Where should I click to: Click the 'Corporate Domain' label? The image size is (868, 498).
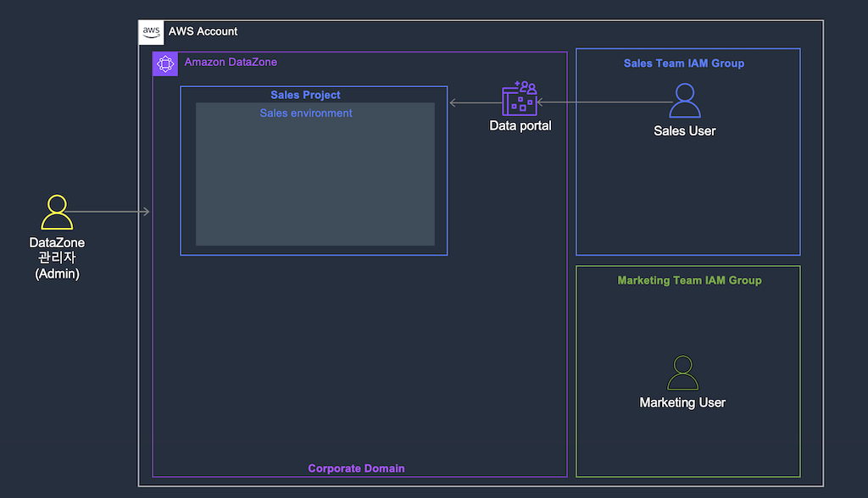(357, 468)
